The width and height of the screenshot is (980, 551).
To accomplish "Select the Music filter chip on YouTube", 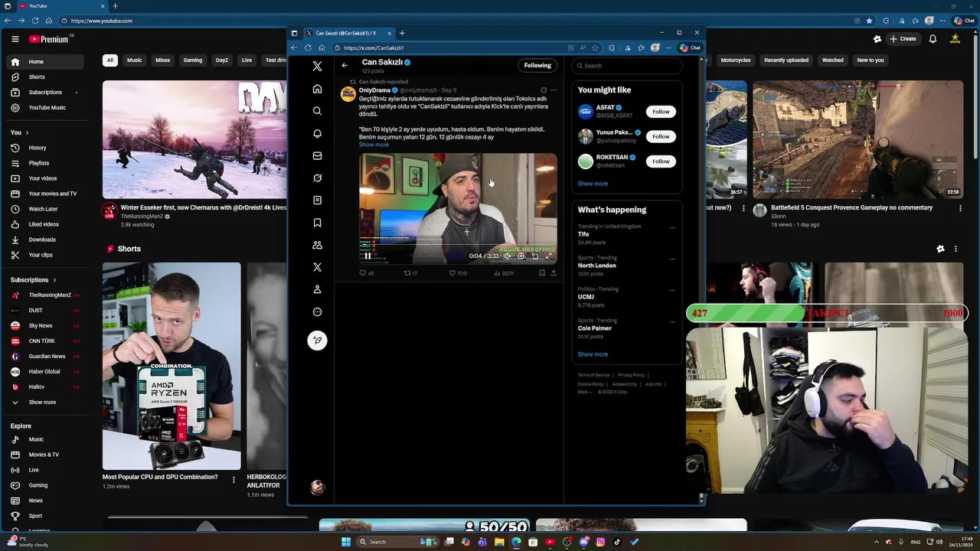I will [x=134, y=60].
